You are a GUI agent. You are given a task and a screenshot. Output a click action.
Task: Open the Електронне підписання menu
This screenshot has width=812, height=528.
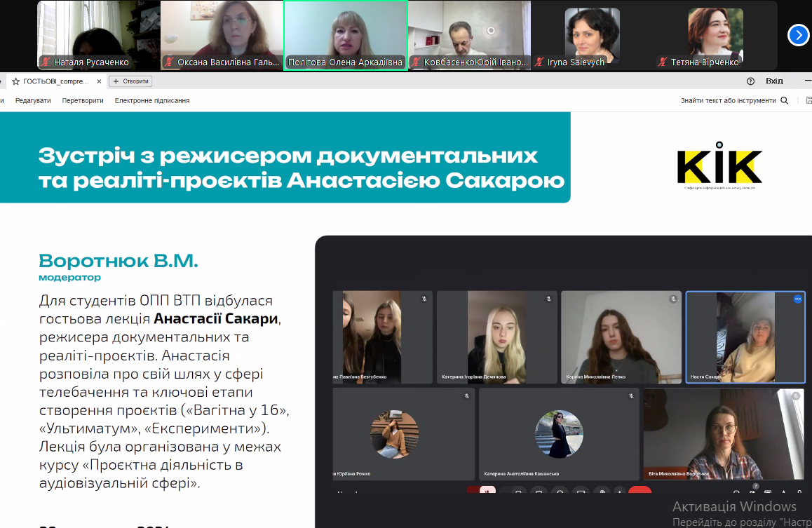tap(152, 101)
